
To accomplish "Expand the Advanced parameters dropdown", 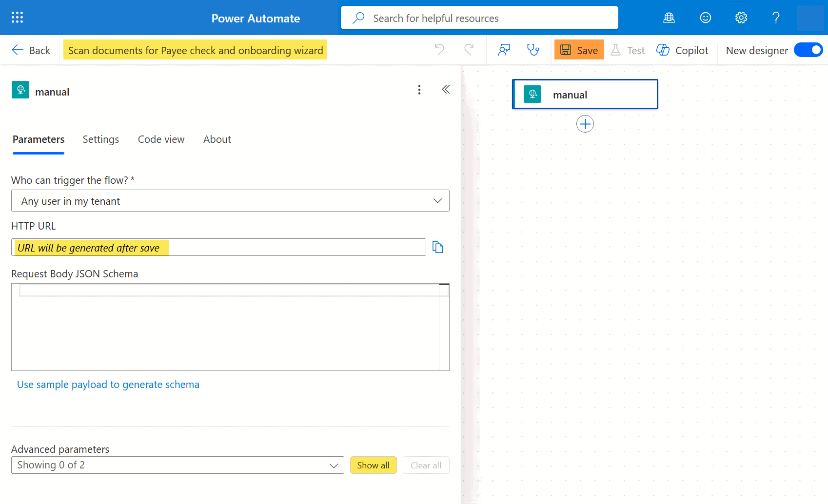I will [x=177, y=465].
